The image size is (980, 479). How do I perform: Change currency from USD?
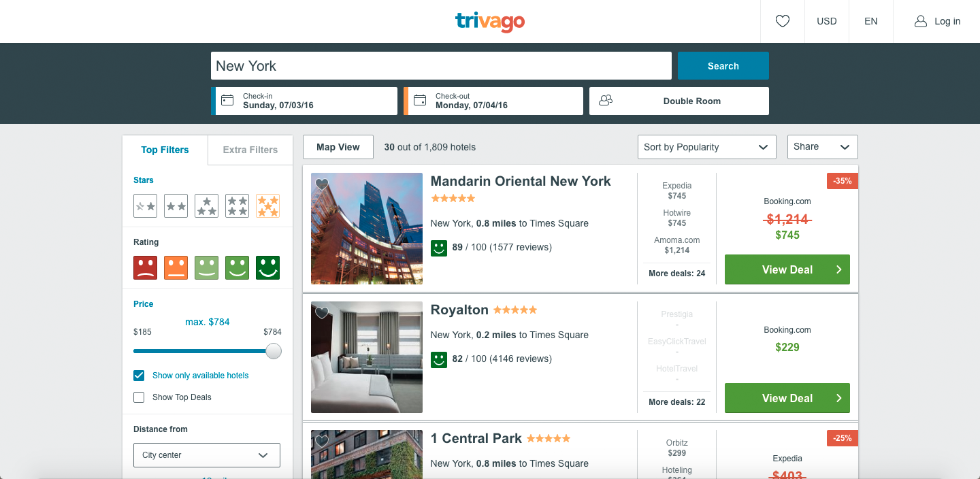coord(827,21)
